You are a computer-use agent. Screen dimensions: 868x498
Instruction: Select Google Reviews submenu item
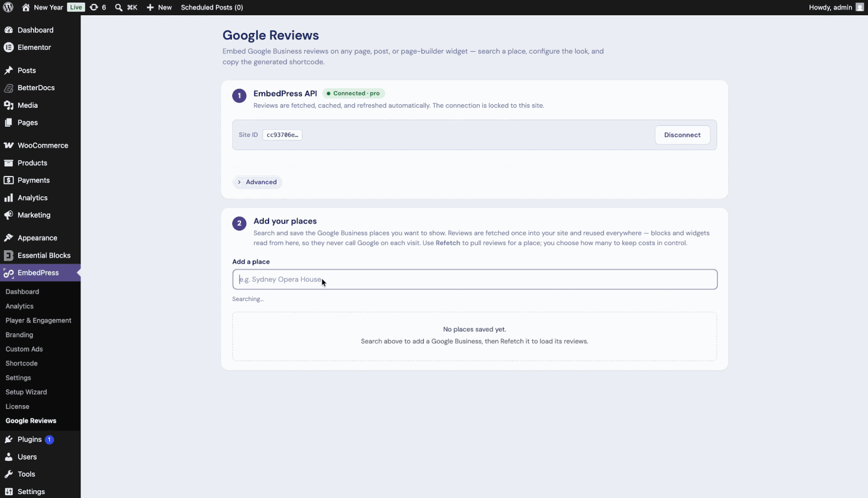(x=31, y=421)
